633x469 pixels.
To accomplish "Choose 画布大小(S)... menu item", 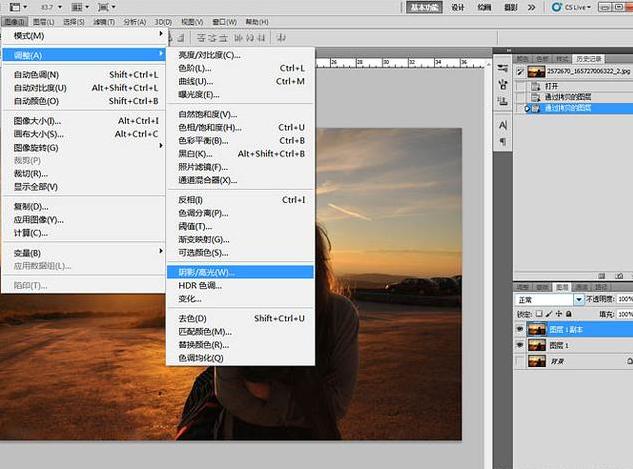I will (x=85, y=134).
